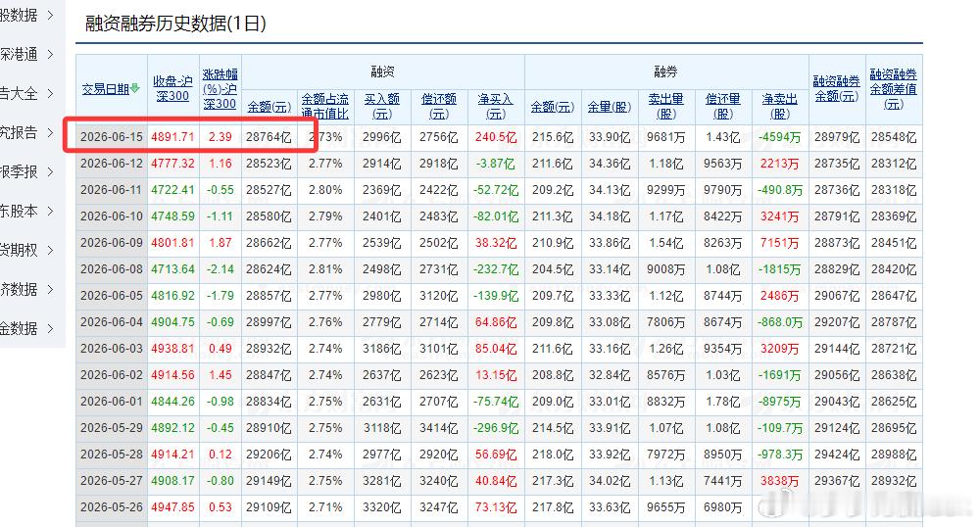Sort by 交易日期 column header
Viewport: 980px width, 527px height.
click(106, 89)
